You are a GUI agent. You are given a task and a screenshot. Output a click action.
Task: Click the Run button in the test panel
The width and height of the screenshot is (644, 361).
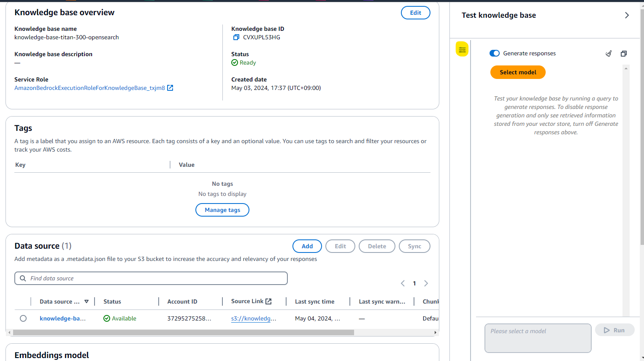click(x=614, y=330)
